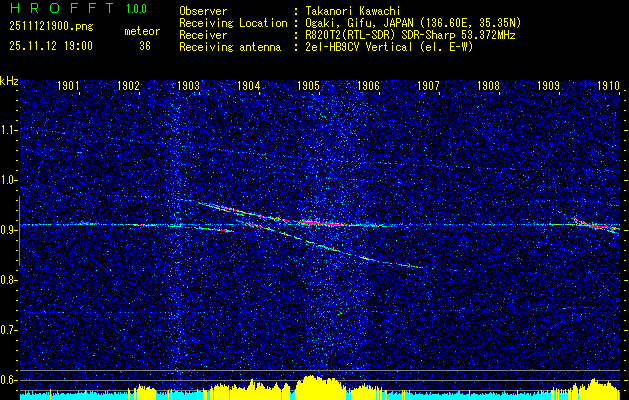Click the version number 1.0.0
Screen dimensions: 629x400
coord(136,9)
